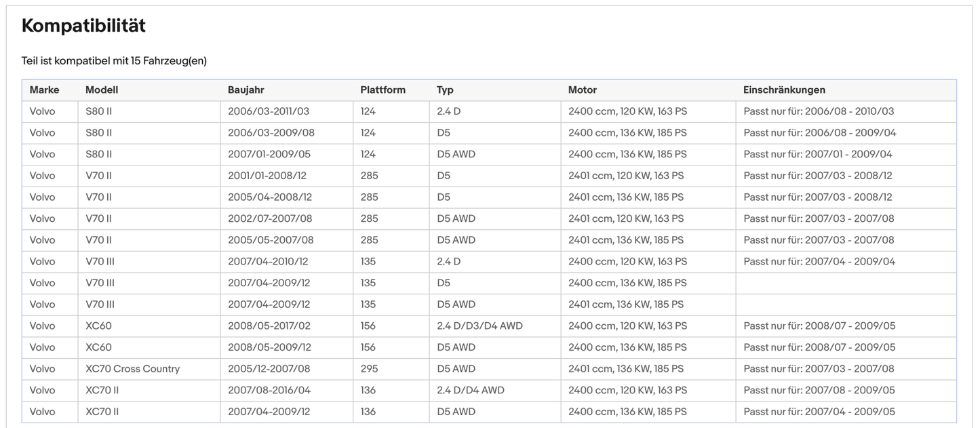Screen dimensions: 980x428
Task: Select the Typ column header
Action: pos(445,90)
